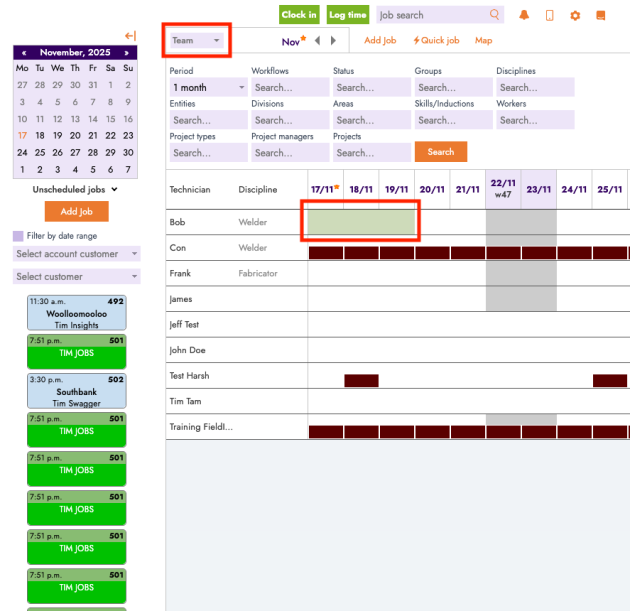The image size is (630, 611).
Task: Click the orange Search button
Action: pos(440,152)
